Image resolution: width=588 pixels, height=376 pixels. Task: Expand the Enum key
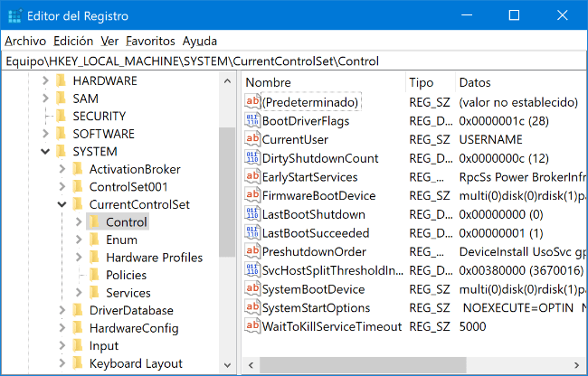79,240
